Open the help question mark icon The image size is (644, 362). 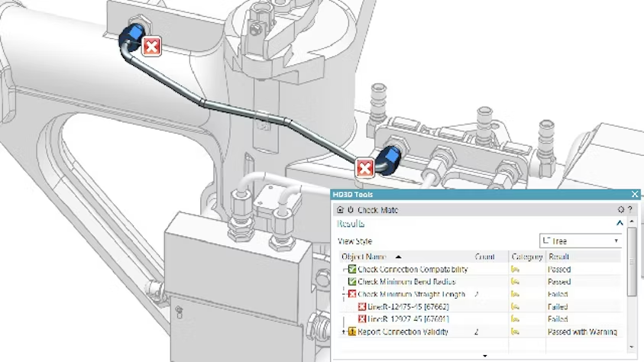(x=630, y=210)
